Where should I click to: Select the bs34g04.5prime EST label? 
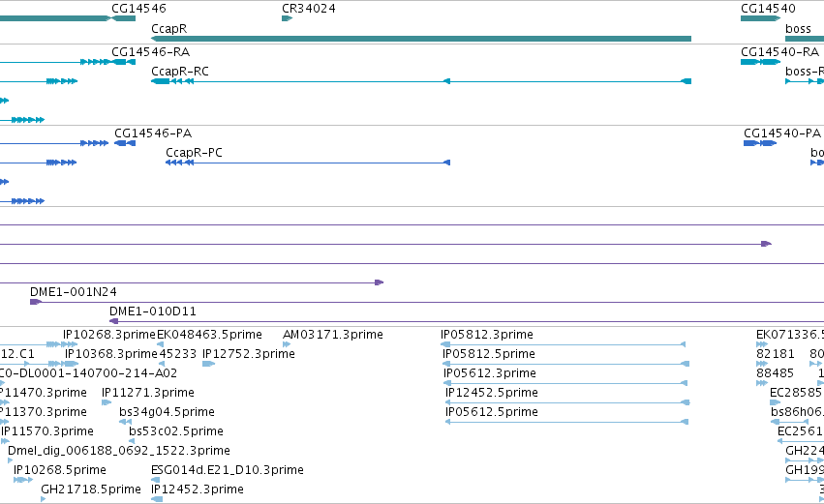point(167,412)
